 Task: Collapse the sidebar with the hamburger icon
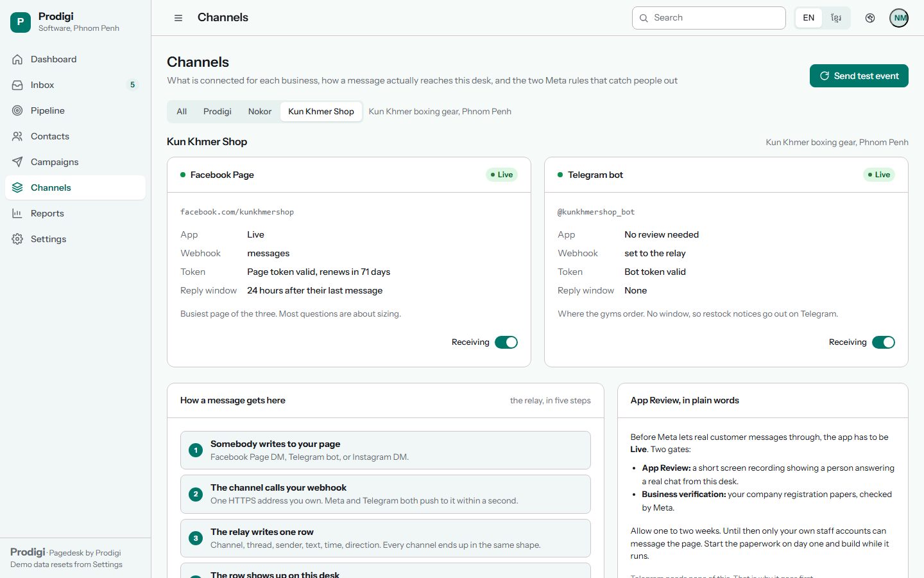[x=178, y=18]
